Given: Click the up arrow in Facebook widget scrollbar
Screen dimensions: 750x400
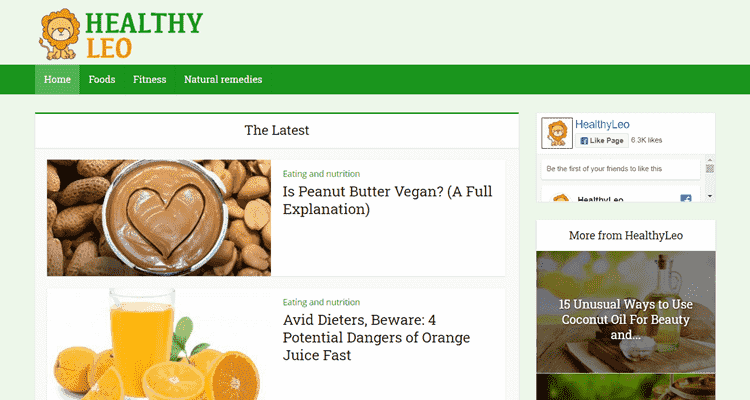Looking at the screenshot, I should (710, 160).
